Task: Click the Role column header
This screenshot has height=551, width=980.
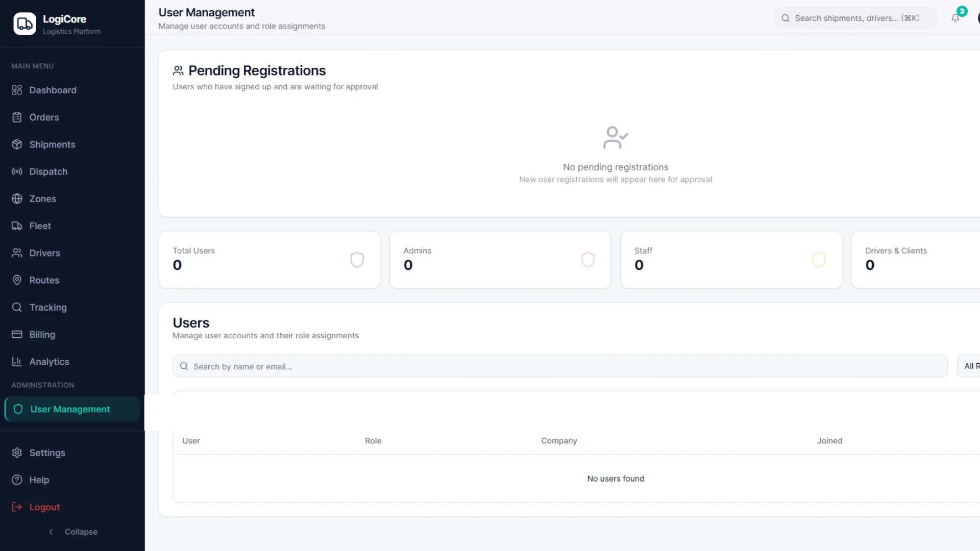Action: point(373,441)
